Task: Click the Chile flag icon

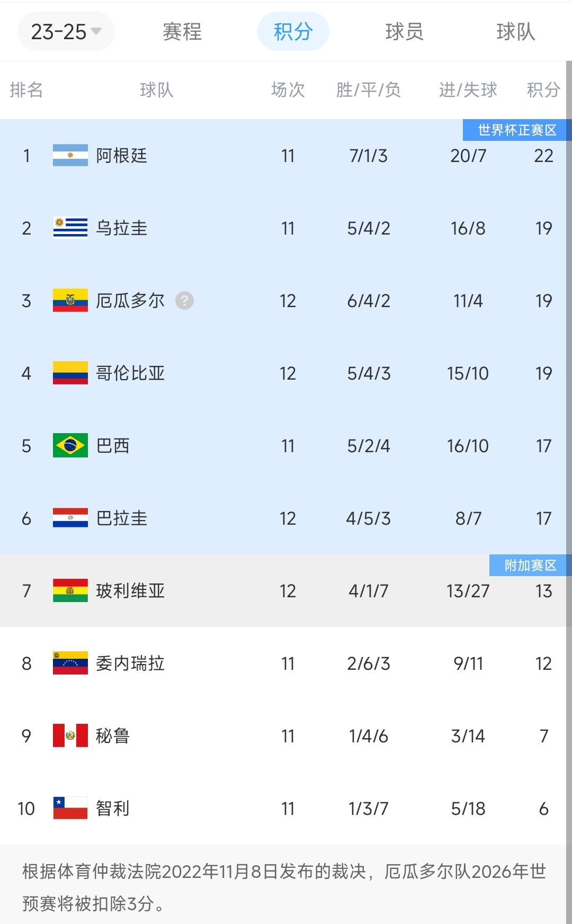Action: click(x=70, y=809)
